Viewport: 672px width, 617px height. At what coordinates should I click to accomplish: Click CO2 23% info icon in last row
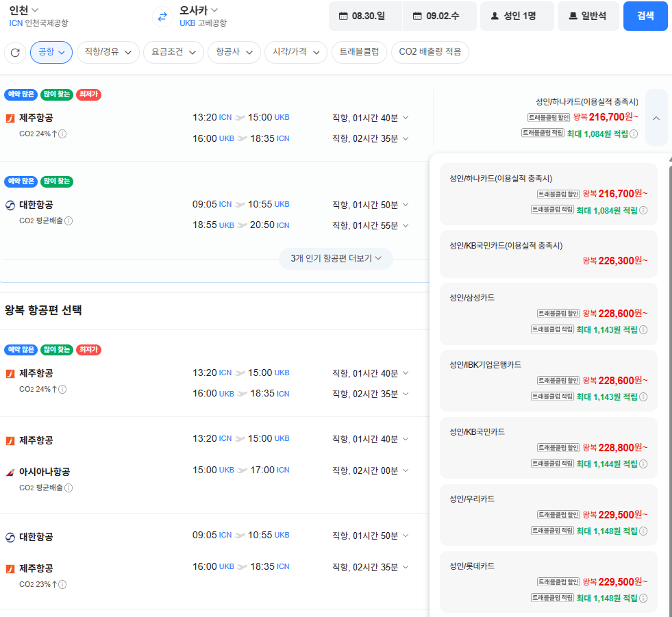pyautogui.click(x=62, y=584)
